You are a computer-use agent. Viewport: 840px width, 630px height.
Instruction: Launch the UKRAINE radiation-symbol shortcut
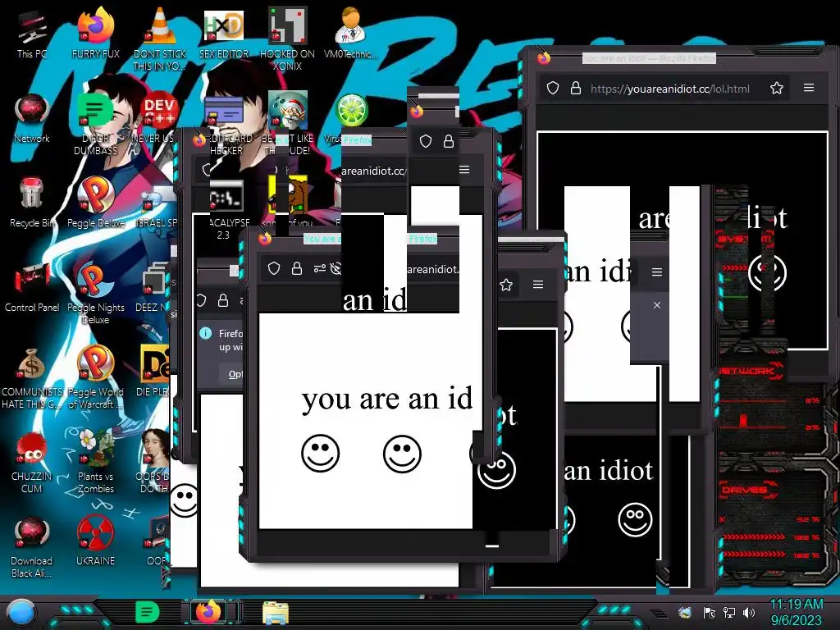[95, 540]
